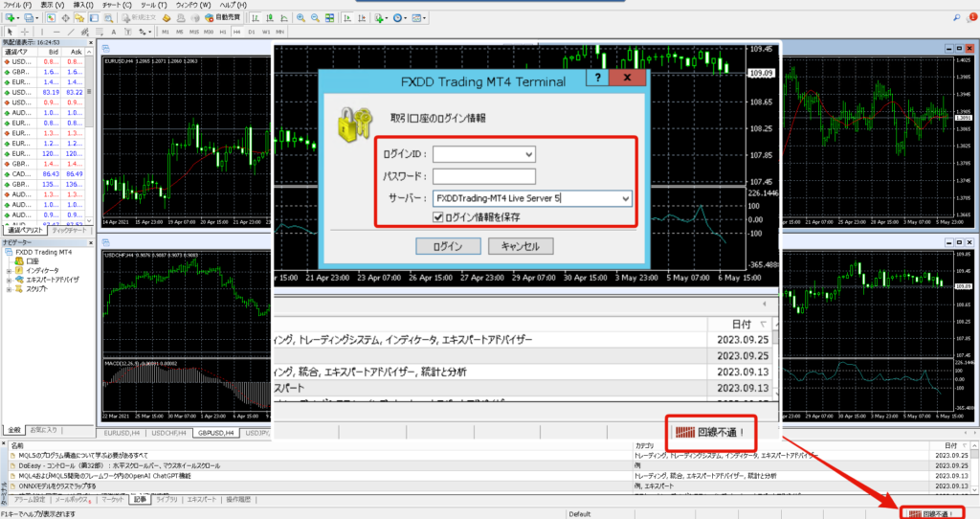This screenshot has width=980, height=519.
Task: Open the チャート (C) menu
Action: (x=117, y=5)
